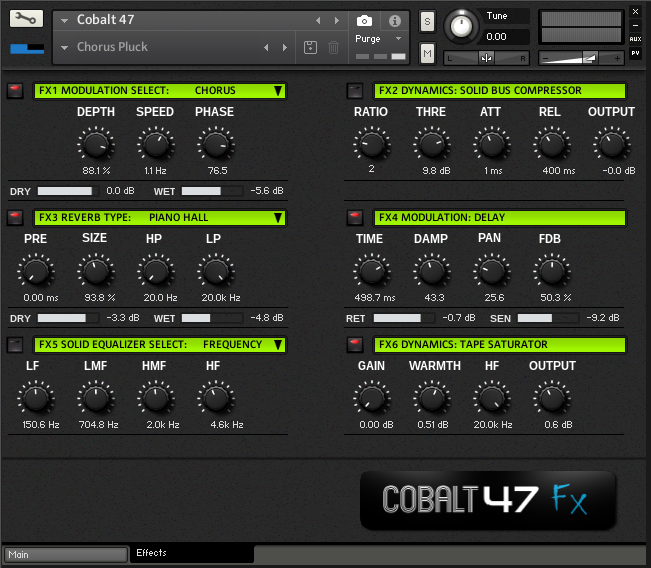The image size is (651, 568).
Task: Click the compressor ATT knob
Action: [x=492, y=144]
